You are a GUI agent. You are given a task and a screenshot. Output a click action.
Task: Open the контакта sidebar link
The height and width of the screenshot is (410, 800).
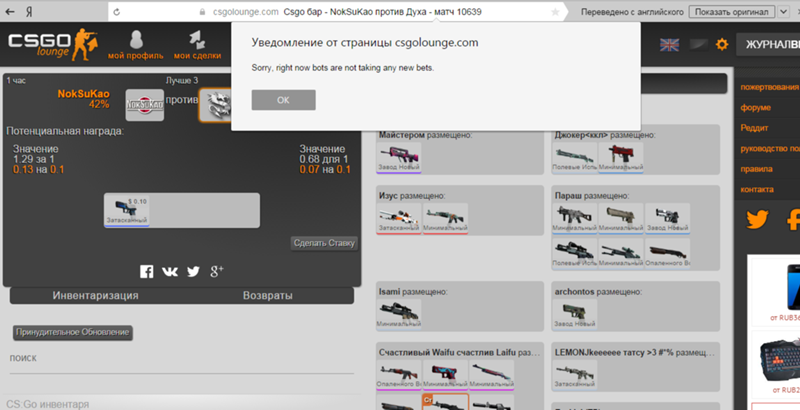(x=757, y=189)
